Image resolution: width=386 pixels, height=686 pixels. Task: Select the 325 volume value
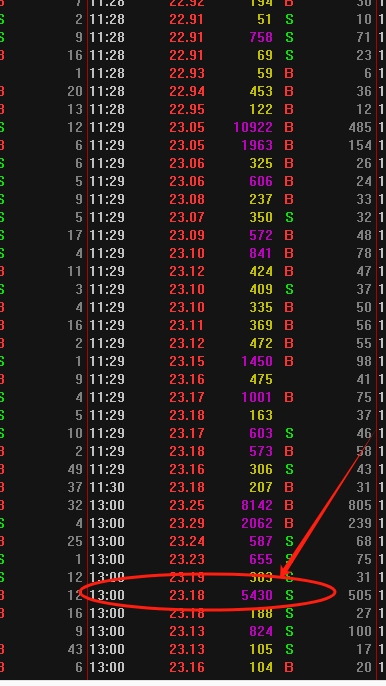click(x=261, y=164)
